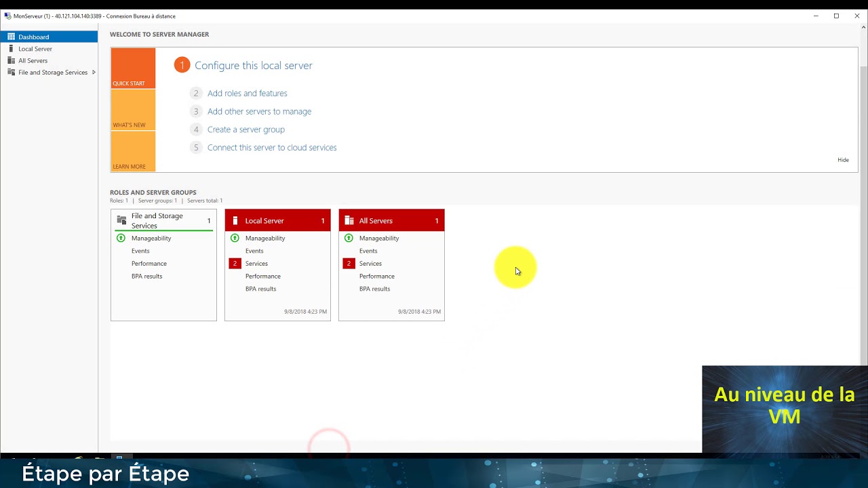Click red alert badge 2 in All Servers tile
This screenshot has height=488, width=868.
tap(349, 264)
